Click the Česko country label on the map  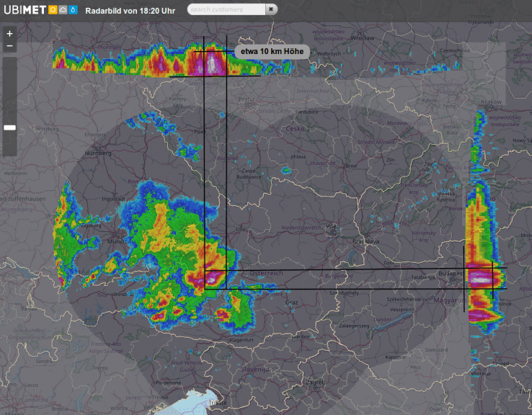[296, 128]
